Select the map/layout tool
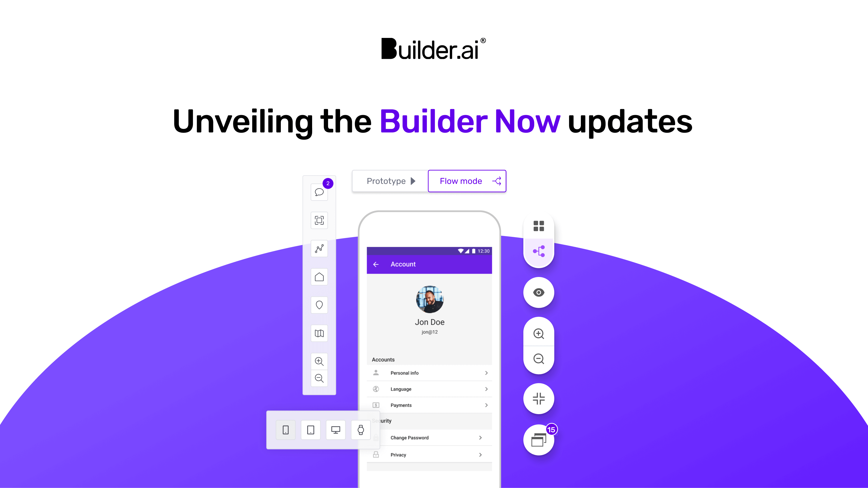 (x=320, y=333)
